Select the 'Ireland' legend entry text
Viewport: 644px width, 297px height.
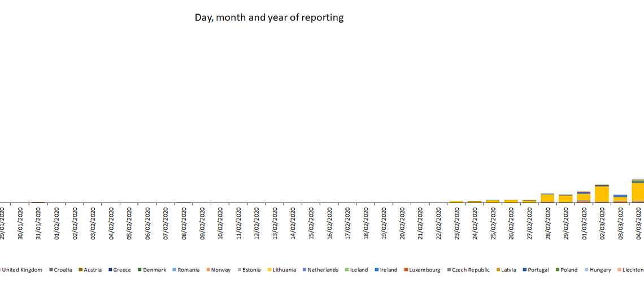389,270
